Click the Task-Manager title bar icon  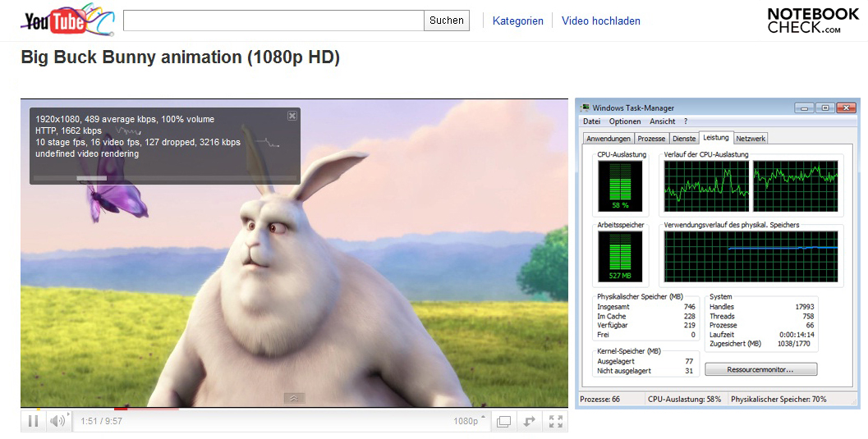click(x=586, y=107)
